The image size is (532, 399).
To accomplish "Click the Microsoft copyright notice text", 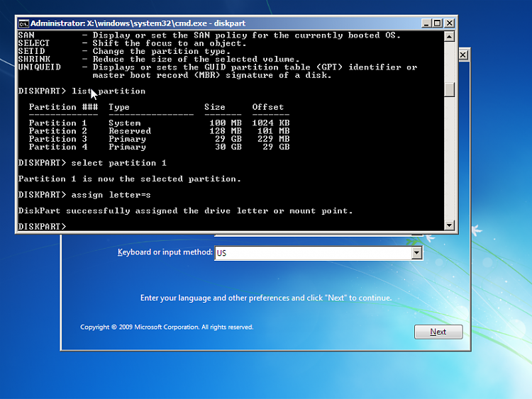I will [167, 327].
